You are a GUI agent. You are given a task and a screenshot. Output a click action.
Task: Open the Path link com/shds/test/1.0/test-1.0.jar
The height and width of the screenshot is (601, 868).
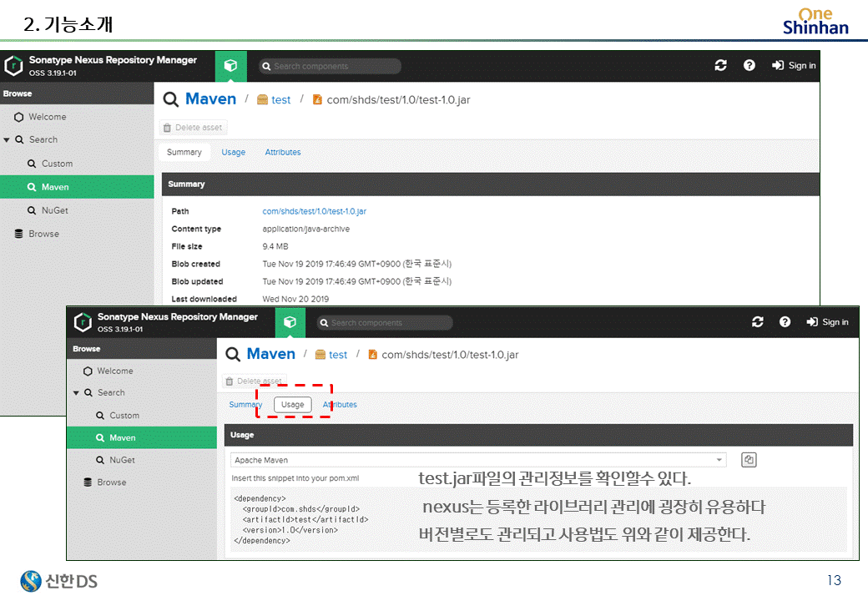[314, 211]
